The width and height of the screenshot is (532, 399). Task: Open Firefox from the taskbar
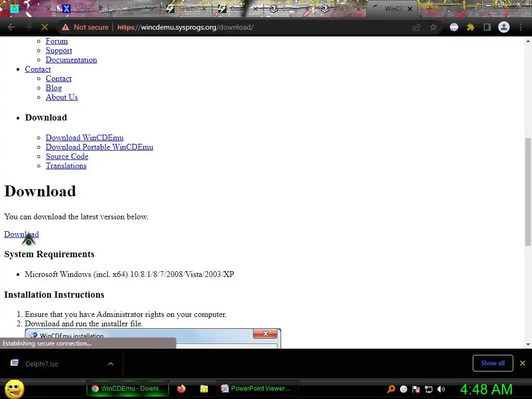[181, 389]
